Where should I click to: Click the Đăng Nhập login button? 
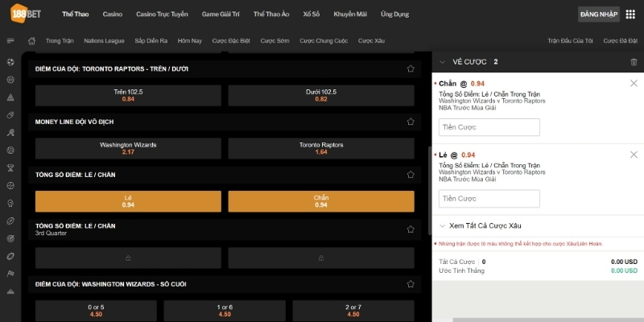pos(599,14)
